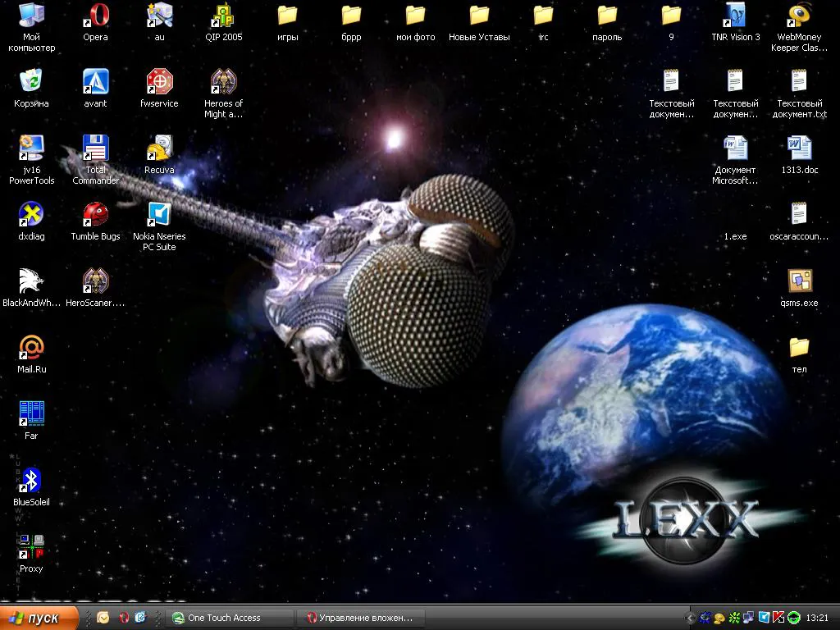
Task: Open the QIP 2005 shortcut
Action: [224, 22]
